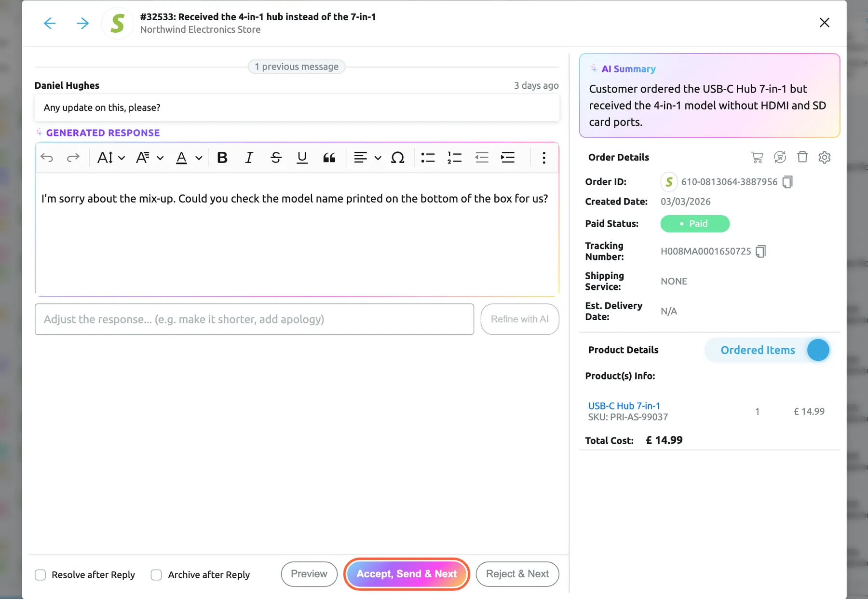Toggle the Ordered Items switch
868x599 pixels.
tap(767, 350)
